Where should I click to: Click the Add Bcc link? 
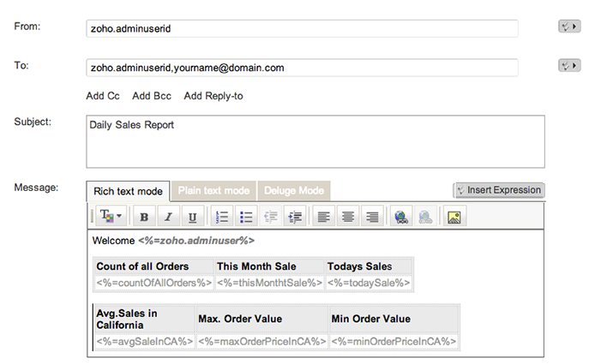coord(152,96)
